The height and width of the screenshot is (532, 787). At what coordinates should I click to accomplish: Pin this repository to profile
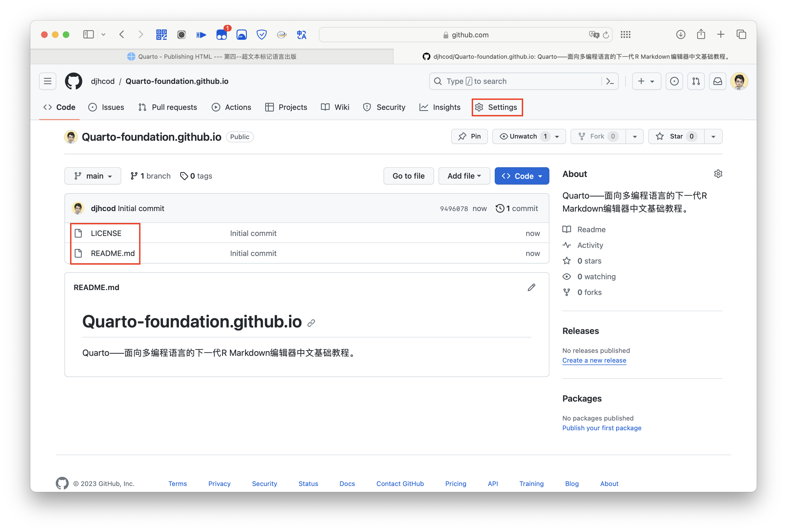click(x=469, y=136)
